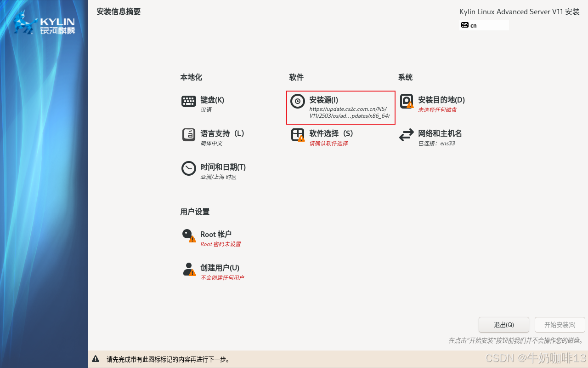This screenshot has width=588, height=368.
Task: Click the Root 密码未设置 warning text
Action: pyautogui.click(x=220, y=244)
